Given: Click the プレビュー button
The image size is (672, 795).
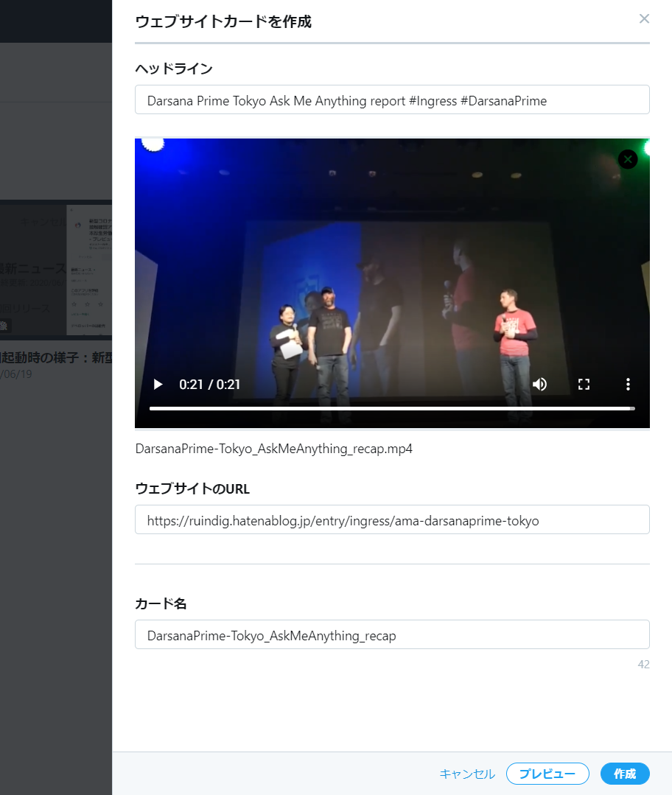Looking at the screenshot, I should (547, 774).
